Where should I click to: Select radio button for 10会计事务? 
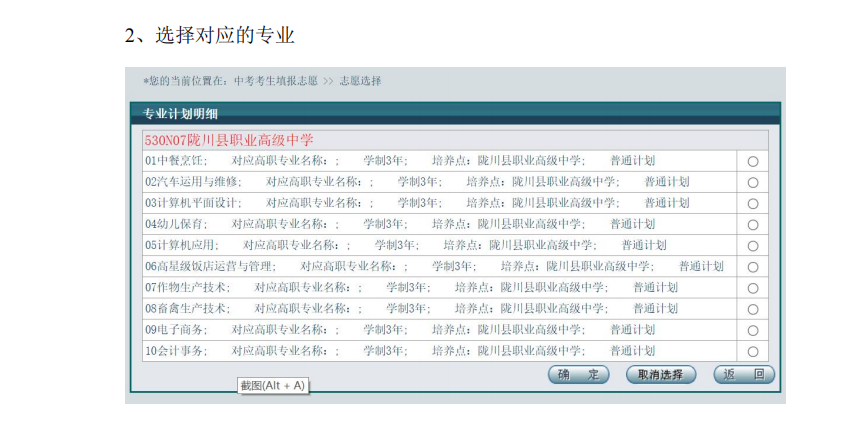click(753, 352)
